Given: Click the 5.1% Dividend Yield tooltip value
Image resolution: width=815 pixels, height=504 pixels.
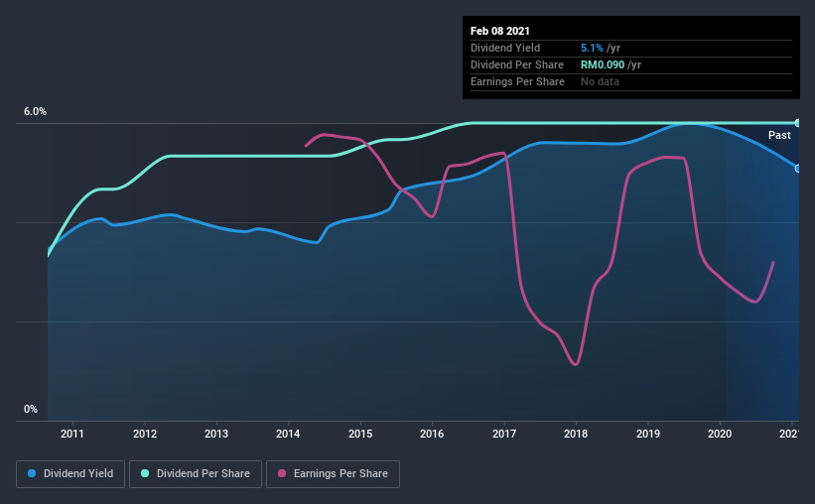Looking at the screenshot, I should point(592,48).
